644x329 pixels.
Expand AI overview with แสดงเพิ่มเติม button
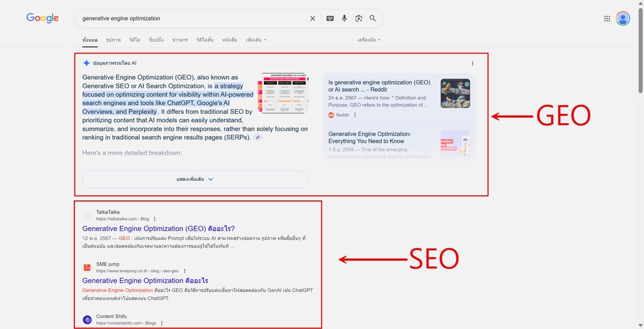click(x=195, y=180)
